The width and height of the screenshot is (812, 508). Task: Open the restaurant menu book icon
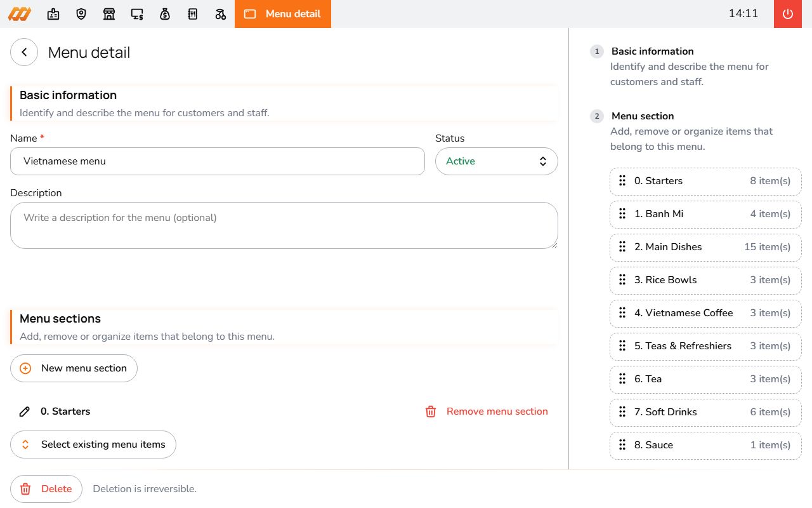coord(193,14)
